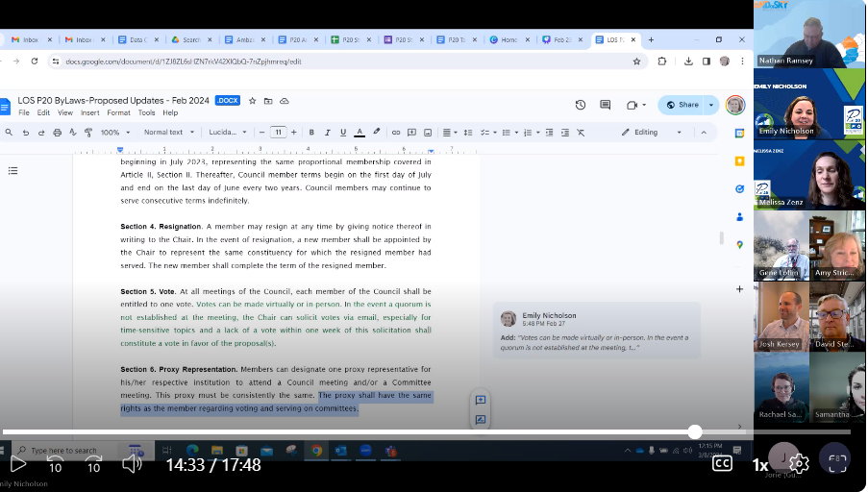Open the Normal text style dropdown
Viewport: 868px width, 492px height.
169,133
